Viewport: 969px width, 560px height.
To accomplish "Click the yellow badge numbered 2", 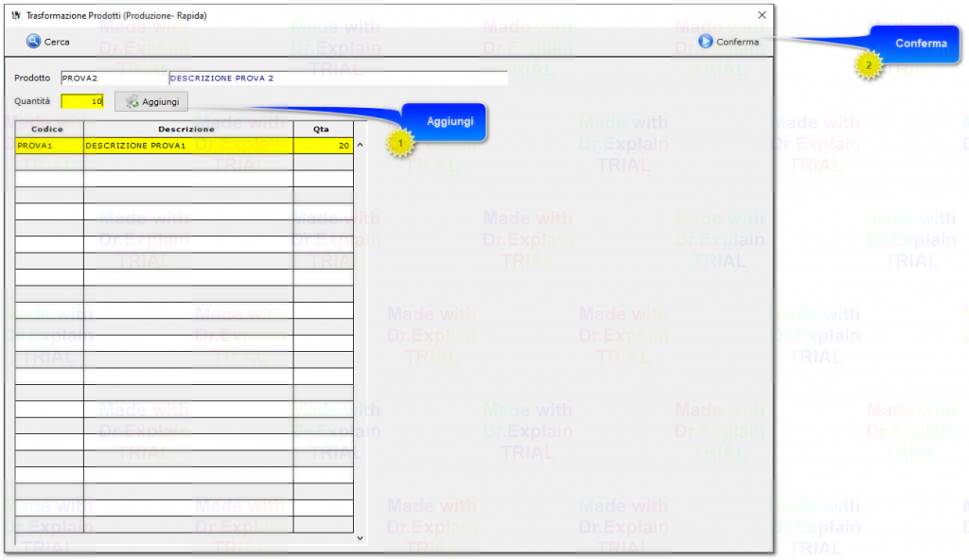I will [x=869, y=65].
